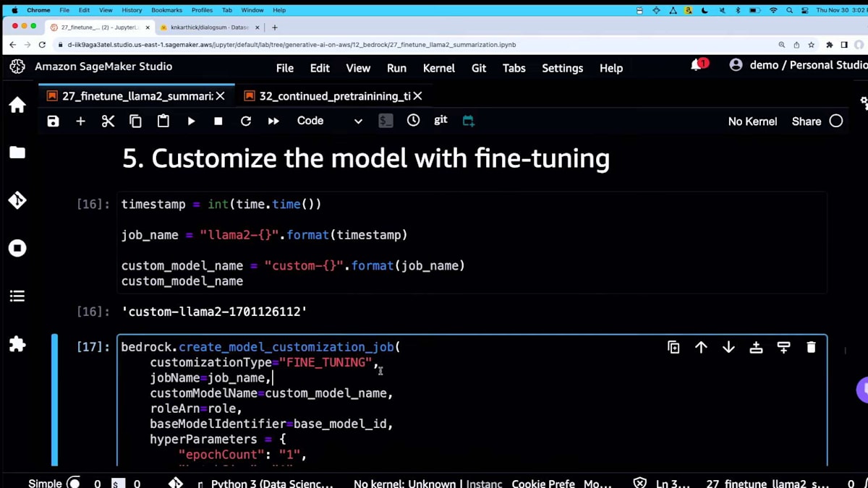Switch to the 32_continued_pretraining_ti notebook tab
This screenshot has width=868, height=488.
click(x=335, y=96)
